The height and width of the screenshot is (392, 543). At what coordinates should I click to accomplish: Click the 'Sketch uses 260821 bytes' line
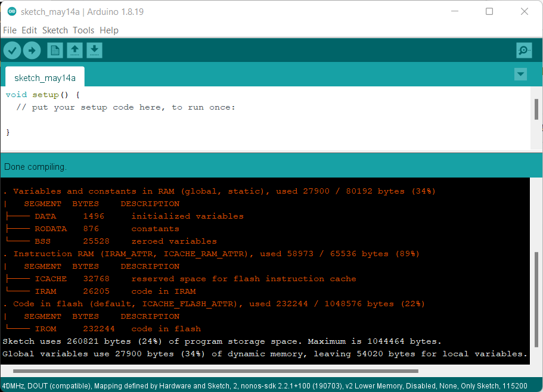(222, 341)
